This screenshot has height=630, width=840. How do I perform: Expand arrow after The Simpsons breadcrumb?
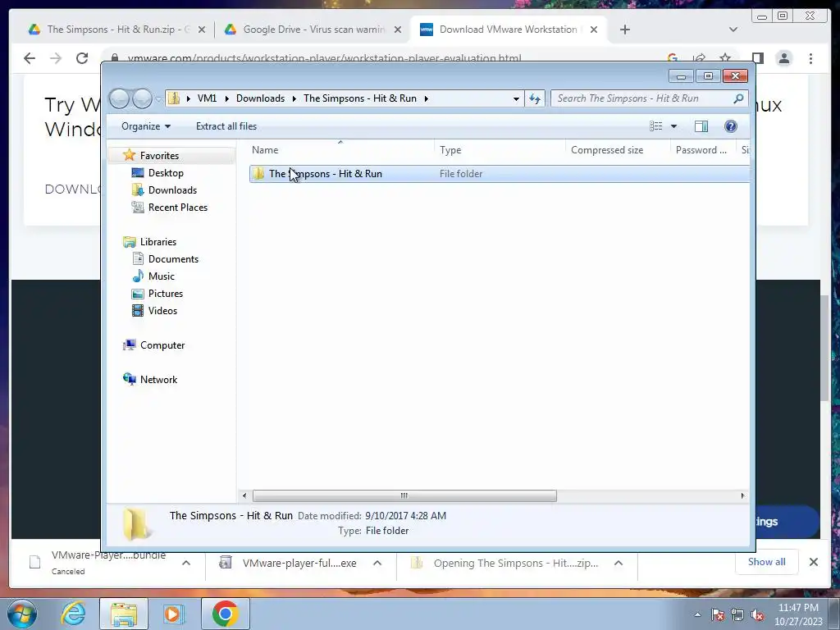coord(427,98)
